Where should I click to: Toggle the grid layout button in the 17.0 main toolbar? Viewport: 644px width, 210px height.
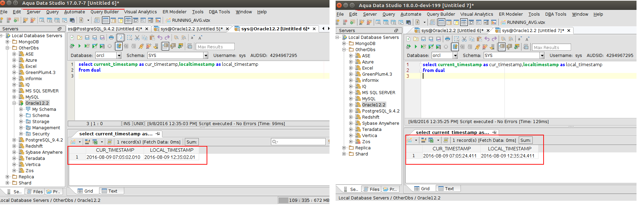click(x=128, y=20)
